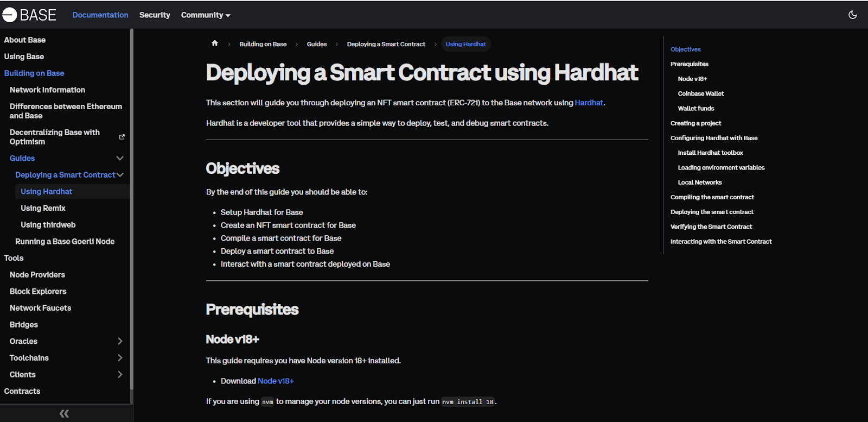This screenshot has width=868, height=422.
Task: Open the Community dropdown menu
Action: (x=206, y=15)
